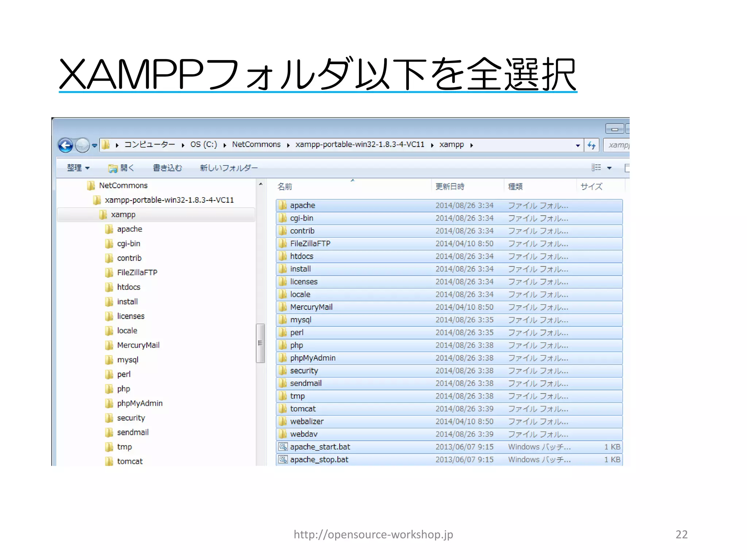Click the FileZillaFTP folder icon in the tree

coord(109,273)
